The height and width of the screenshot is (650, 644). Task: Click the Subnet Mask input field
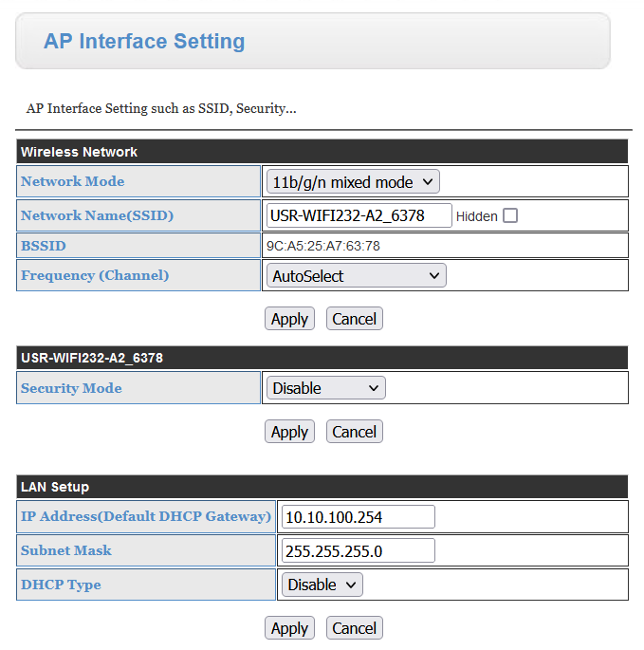pyautogui.click(x=359, y=551)
